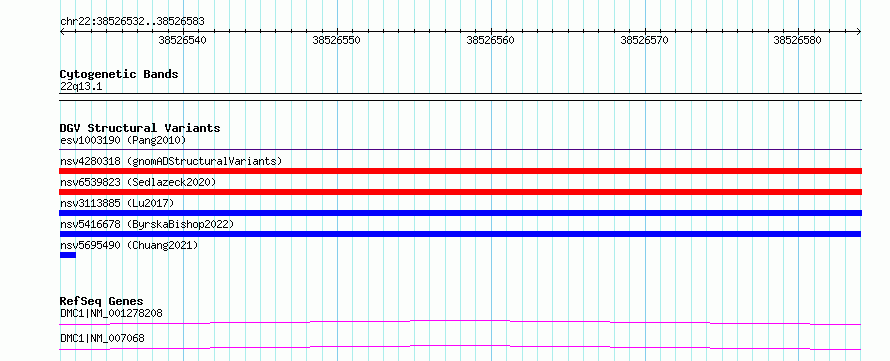This screenshot has width=890, height=361.
Task: Click ruler position label 38526580
Action: 797,40
